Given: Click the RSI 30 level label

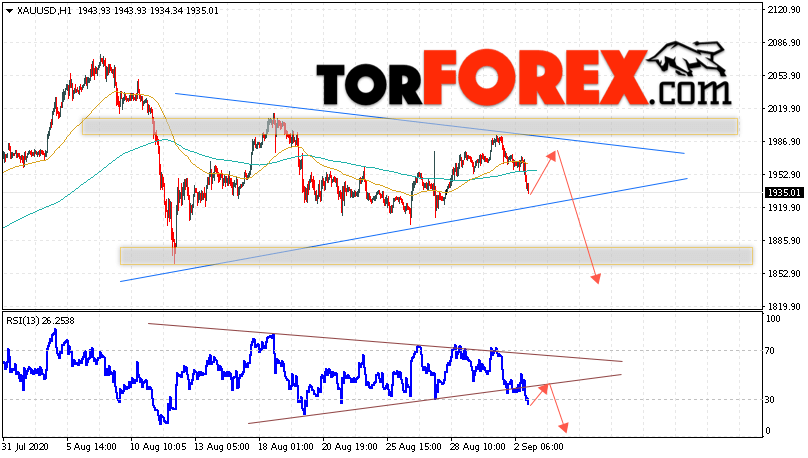Looking at the screenshot, I should pyautogui.click(x=770, y=400).
